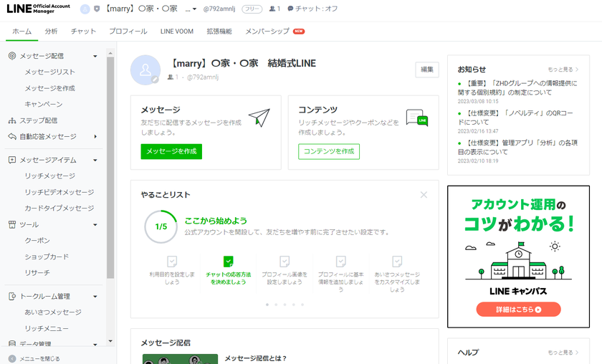Click the フリー plan badge
The width and height of the screenshot is (602, 364).
coord(252,9)
